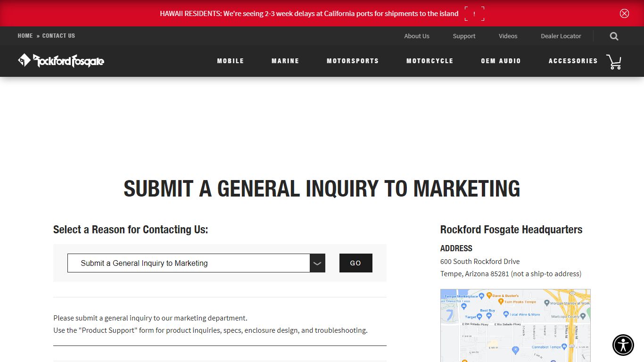Screen dimensions: 644x362
Task: Open the MARINE menu
Action: 285,61
